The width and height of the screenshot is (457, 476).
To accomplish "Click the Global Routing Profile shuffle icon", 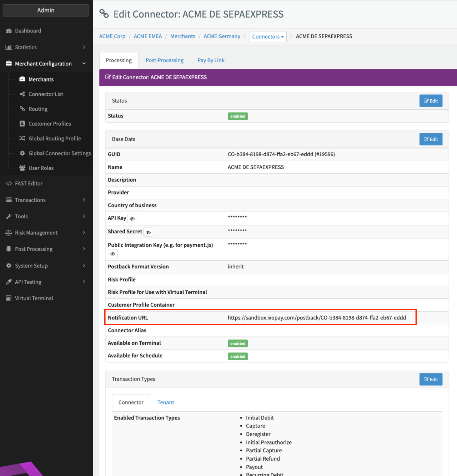I will click(x=22, y=138).
